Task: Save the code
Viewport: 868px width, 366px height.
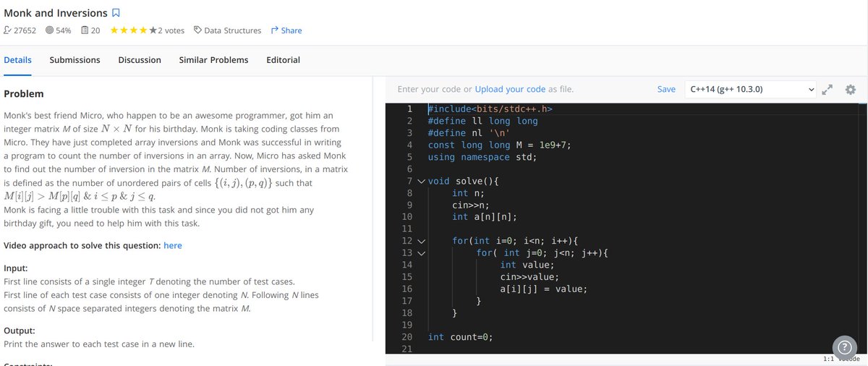Action: point(666,89)
